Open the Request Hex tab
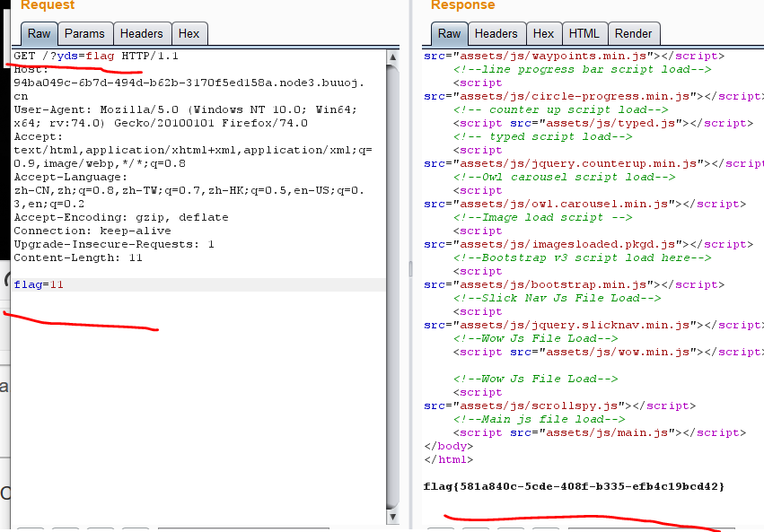This screenshot has width=764, height=532. [x=189, y=33]
